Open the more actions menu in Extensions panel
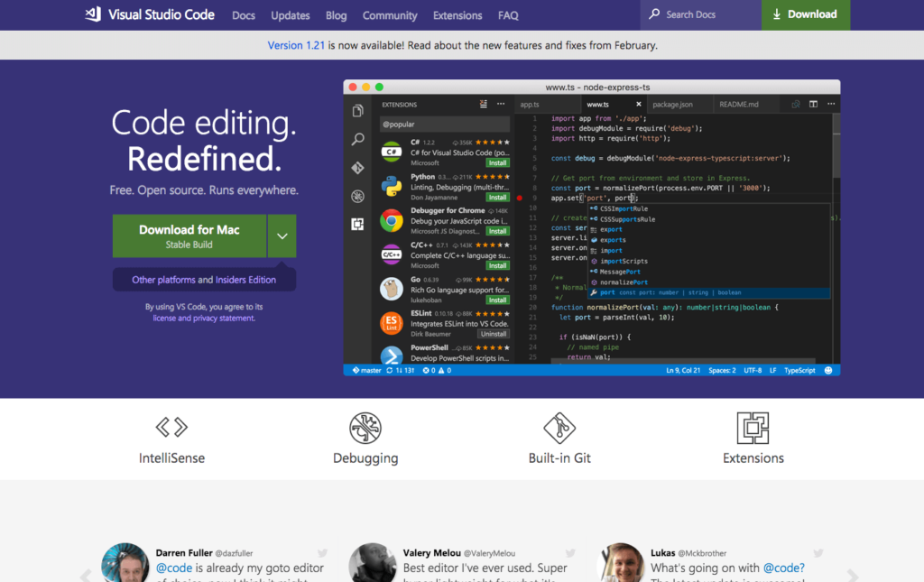 point(500,104)
